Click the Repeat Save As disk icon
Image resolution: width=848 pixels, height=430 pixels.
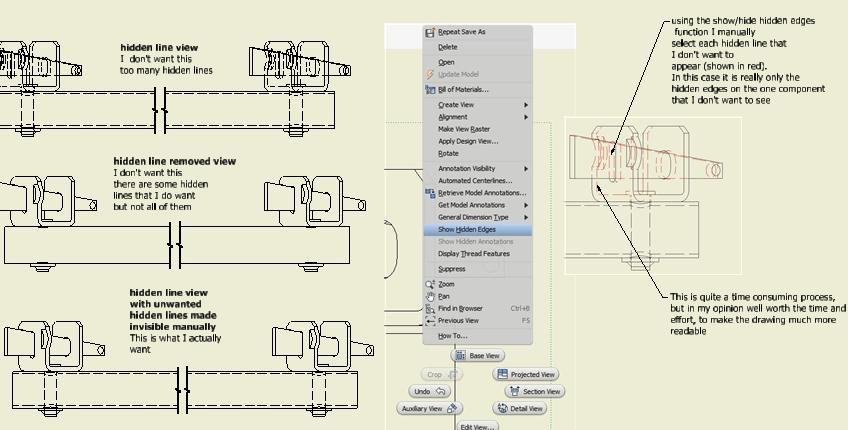click(430, 32)
